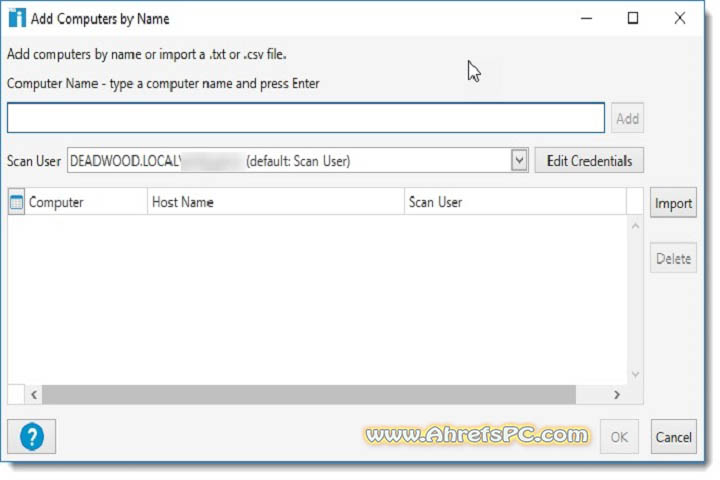The height and width of the screenshot is (480, 720).
Task: Click the horizontal scrollbar thumb
Action: (x=309, y=395)
